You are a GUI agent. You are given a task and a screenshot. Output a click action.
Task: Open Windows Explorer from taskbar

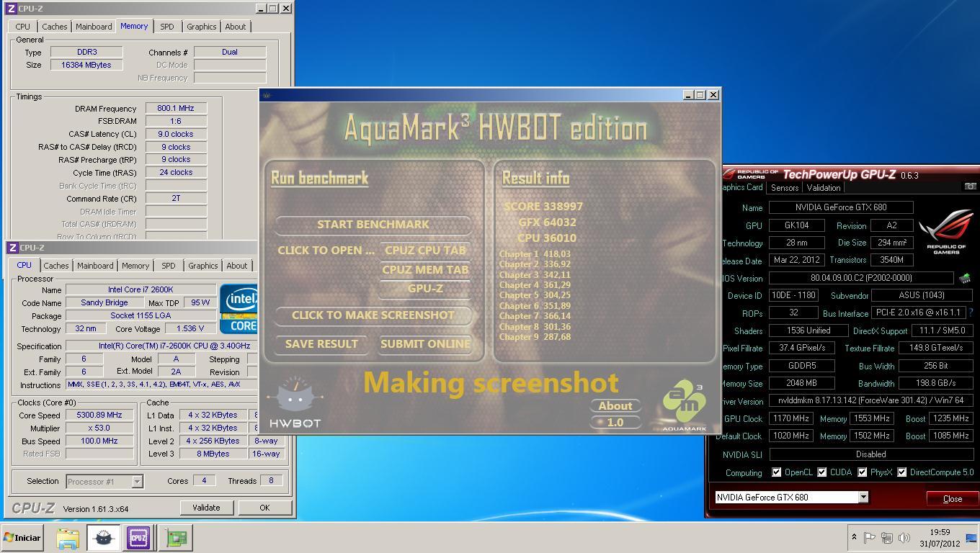click(x=68, y=538)
